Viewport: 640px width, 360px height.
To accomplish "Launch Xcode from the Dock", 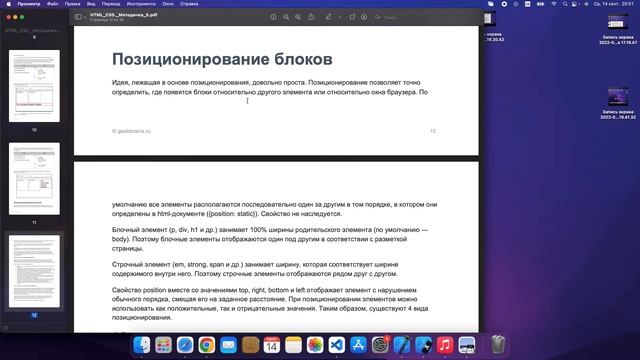I will pyautogui.click(x=402, y=345).
